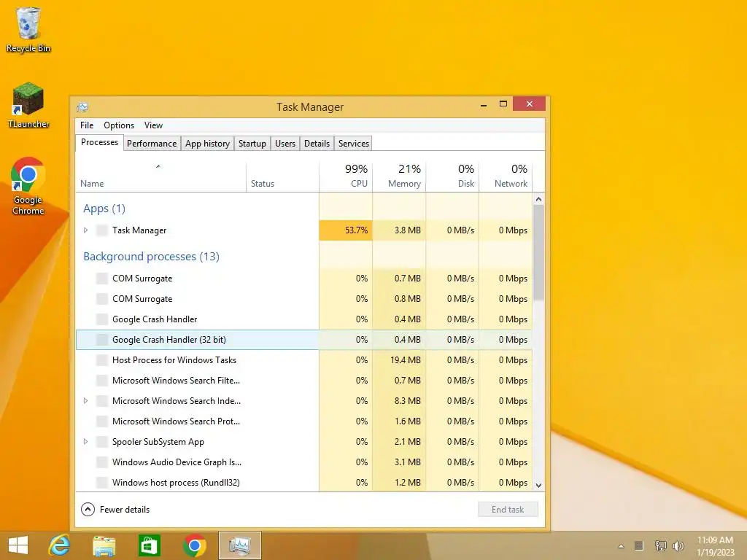This screenshot has height=560, width=747.
Task: Expand the Spooler SubSystem App row
Action: pos(86,442)
